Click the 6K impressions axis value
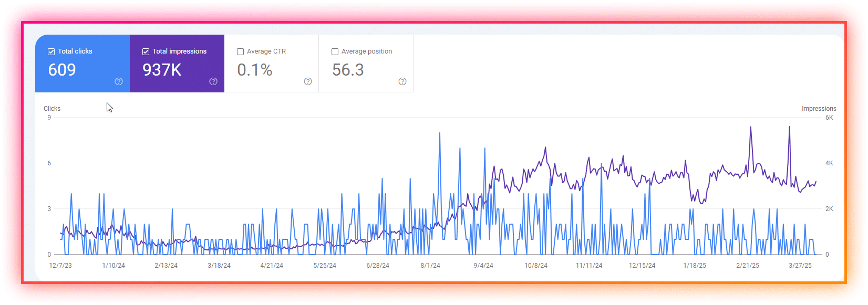Screen dimensions: 868x305 point(829,118)
